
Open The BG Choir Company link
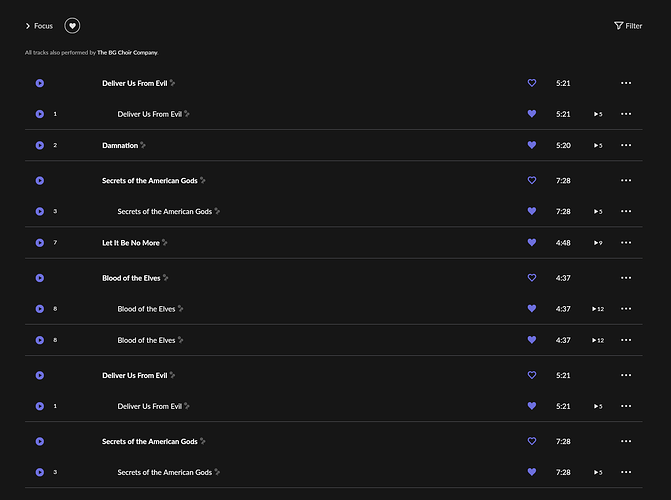[127, 52]
